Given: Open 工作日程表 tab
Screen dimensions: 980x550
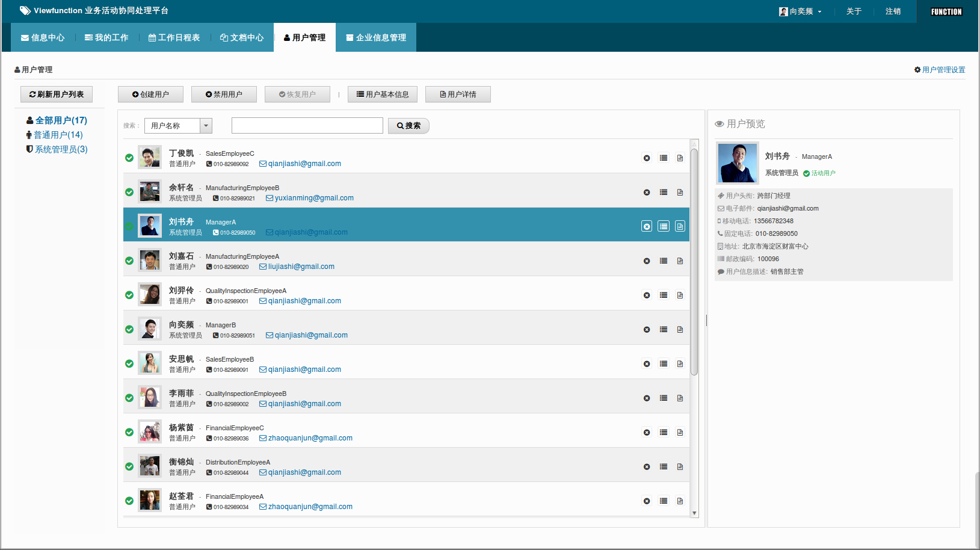Looking at the screenshot, I should point(174,37).
